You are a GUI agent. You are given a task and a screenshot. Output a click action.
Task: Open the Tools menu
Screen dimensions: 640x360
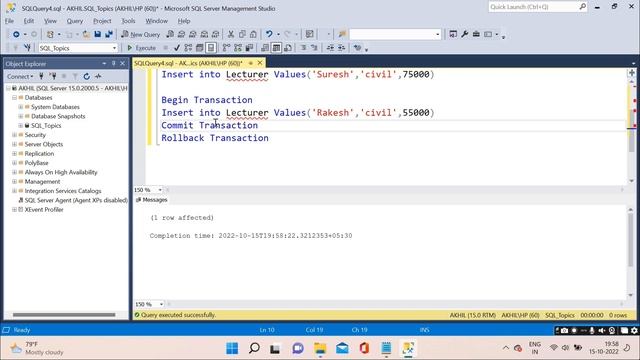point(128,21)
